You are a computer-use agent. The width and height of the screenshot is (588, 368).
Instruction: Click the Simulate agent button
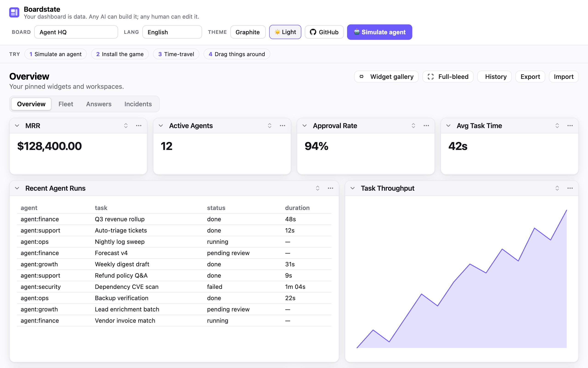coord(379,32)
